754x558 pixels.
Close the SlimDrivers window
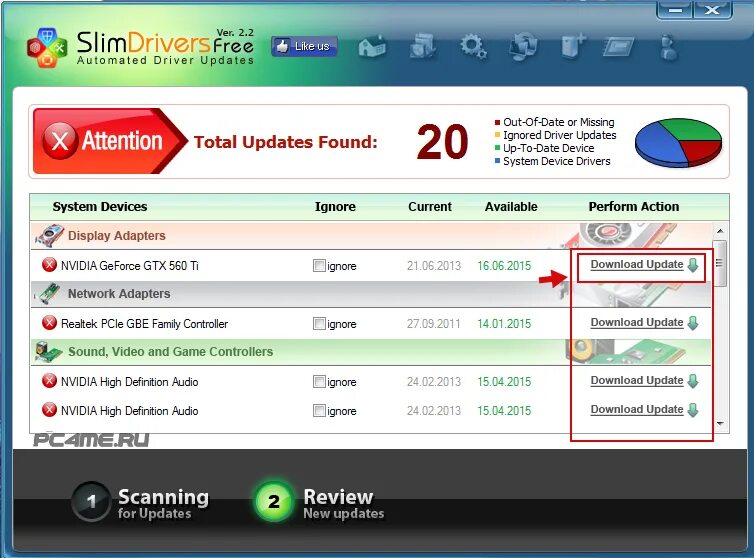point(712,10)
